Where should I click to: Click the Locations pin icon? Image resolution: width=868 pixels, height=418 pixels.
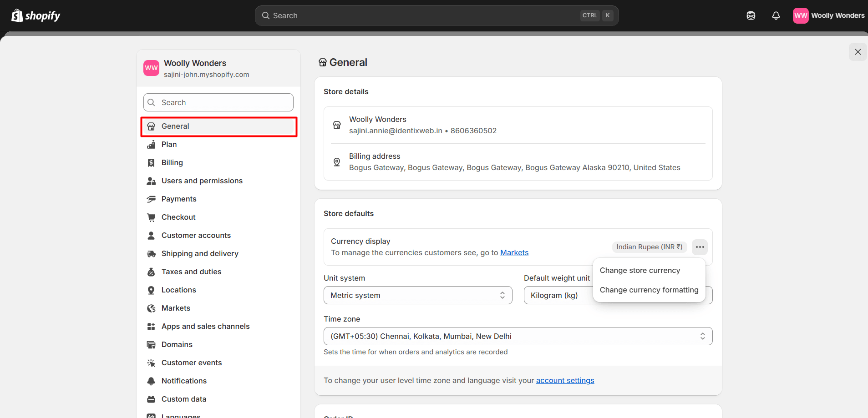151,290
